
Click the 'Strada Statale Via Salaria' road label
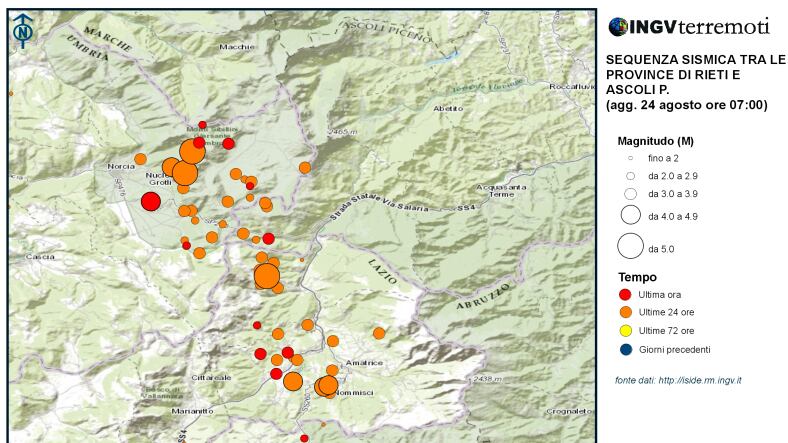click(380, 208)
